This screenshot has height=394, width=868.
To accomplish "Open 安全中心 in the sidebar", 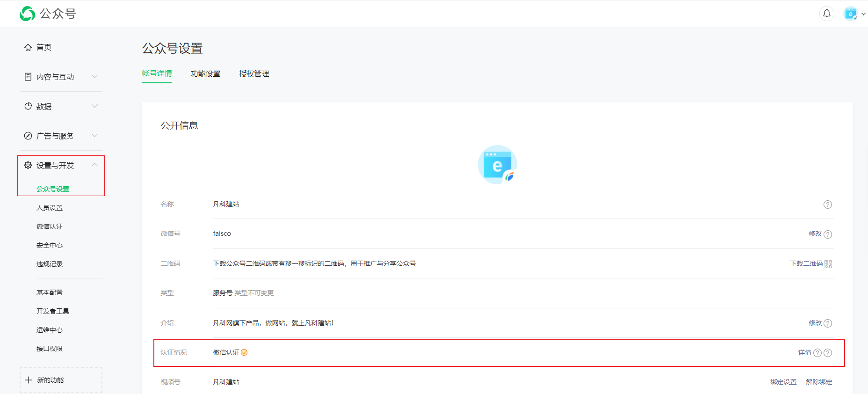I will tap(50, 245).
